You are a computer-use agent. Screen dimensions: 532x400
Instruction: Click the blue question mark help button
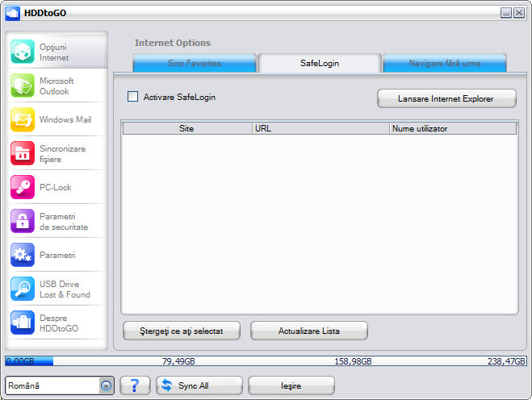pyautogui.click(x=135, y=385)
